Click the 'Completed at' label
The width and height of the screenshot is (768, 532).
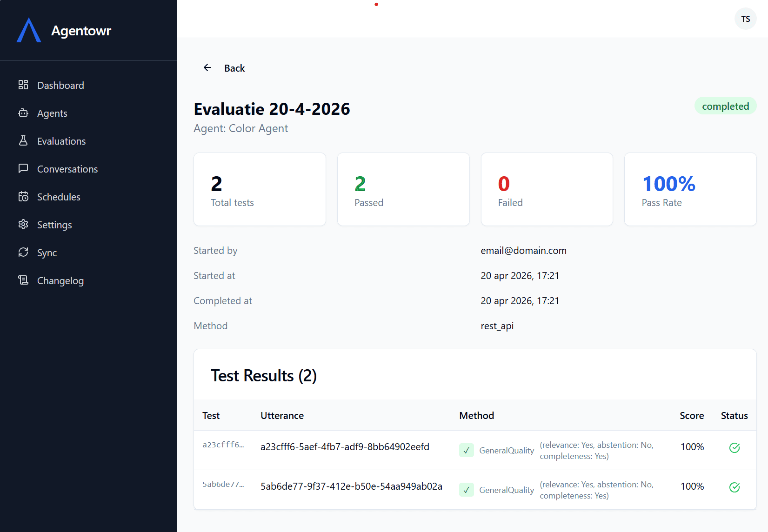pos(223,301)
